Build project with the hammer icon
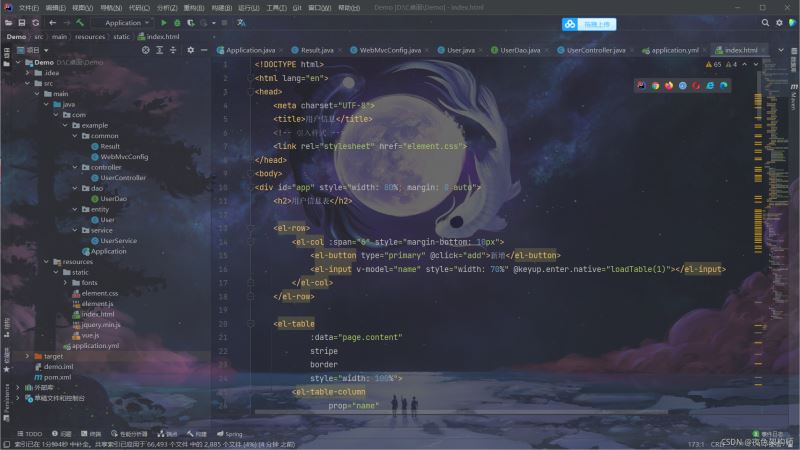The height and width of the screenshot is (450, 800). [x=80, y=23]
